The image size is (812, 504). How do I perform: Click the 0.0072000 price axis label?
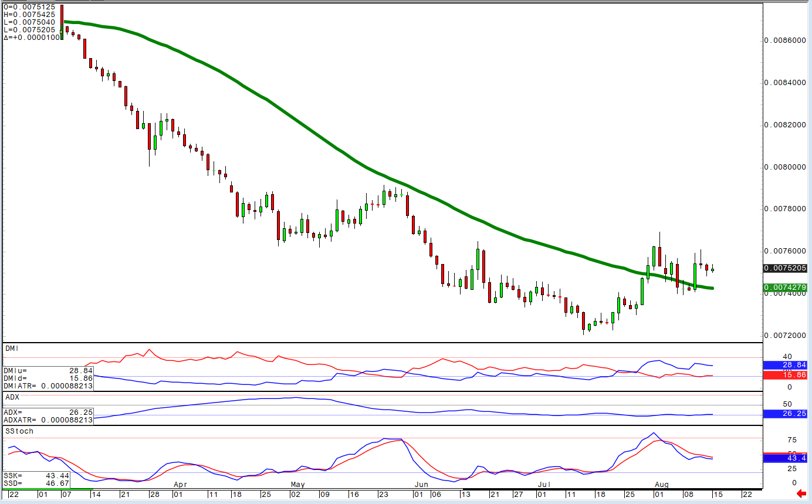(x=786, y=336)
